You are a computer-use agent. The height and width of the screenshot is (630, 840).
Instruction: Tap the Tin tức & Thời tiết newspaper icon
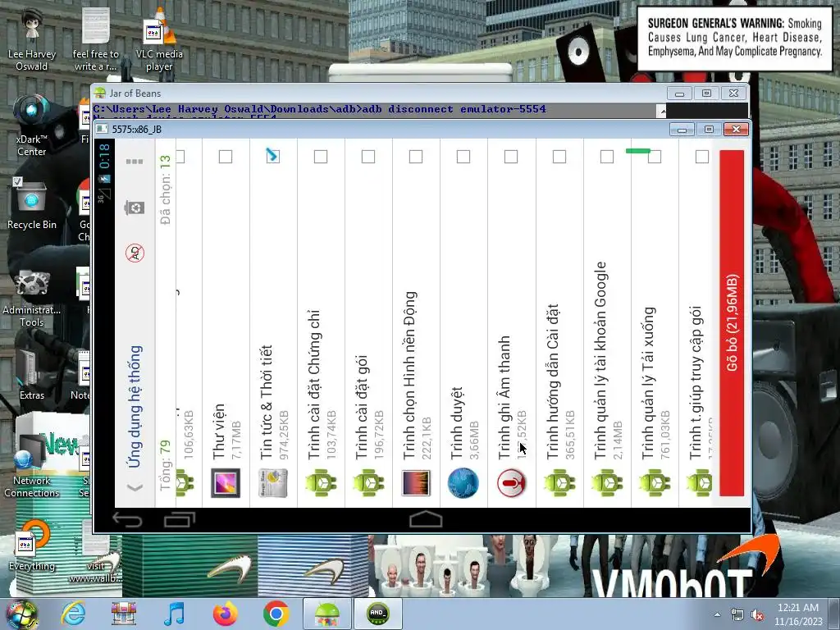(273, 482)
